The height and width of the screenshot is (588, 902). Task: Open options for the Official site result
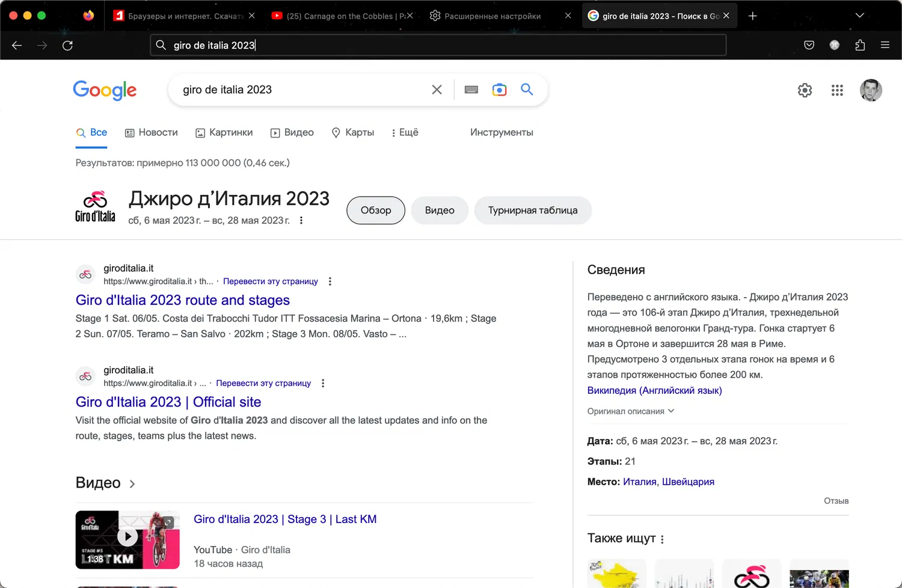coord(323,383)
